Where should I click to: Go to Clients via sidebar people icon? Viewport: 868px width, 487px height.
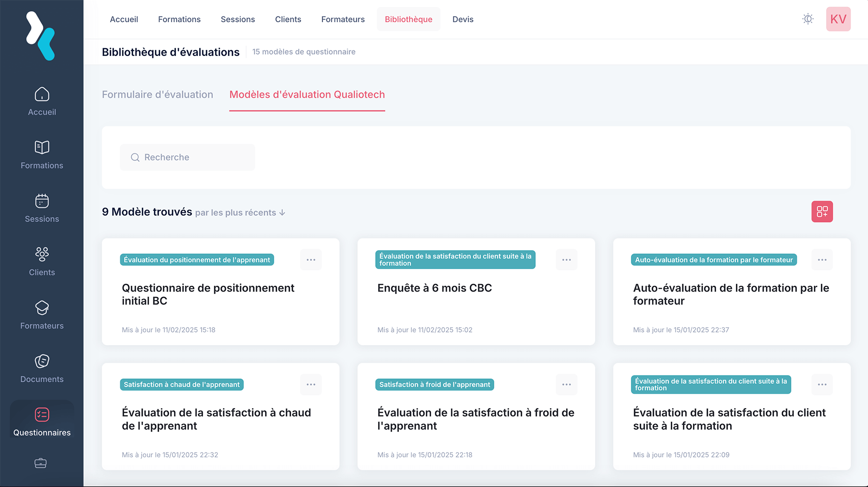click(42, 254)
